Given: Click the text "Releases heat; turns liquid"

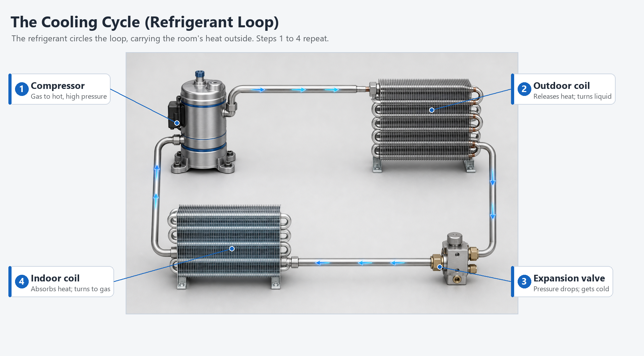Looking at the screenshot, I should pos(572,96).
